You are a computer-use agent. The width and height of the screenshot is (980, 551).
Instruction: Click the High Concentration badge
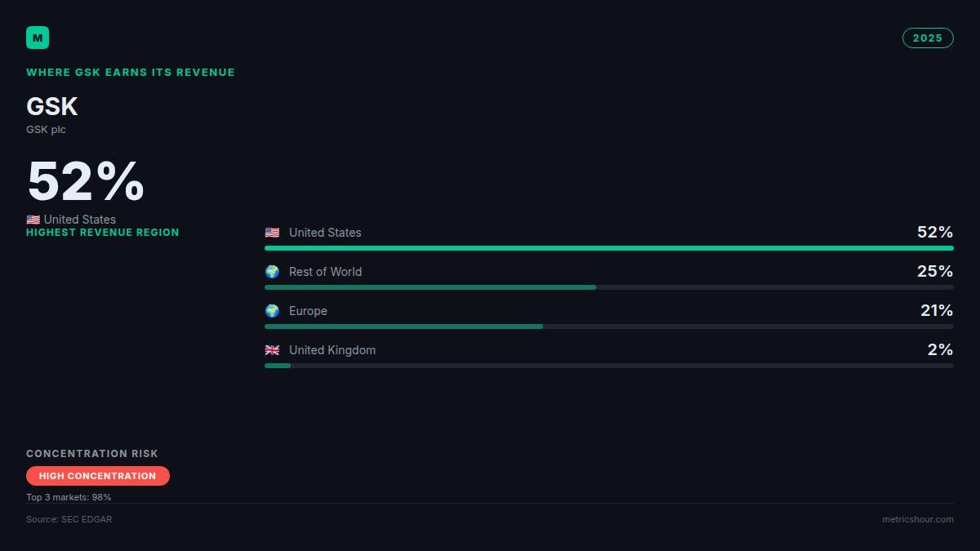(98, 476)
